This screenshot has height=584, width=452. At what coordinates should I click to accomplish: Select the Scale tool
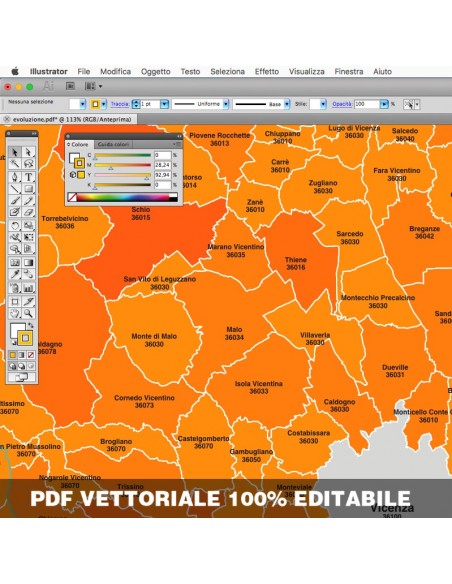[x=29, y=225]
